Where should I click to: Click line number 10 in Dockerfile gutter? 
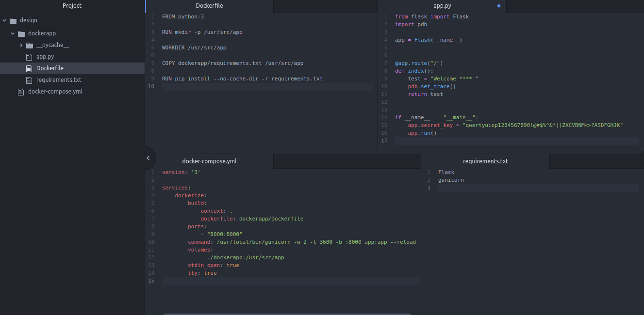tap(151, 86)
